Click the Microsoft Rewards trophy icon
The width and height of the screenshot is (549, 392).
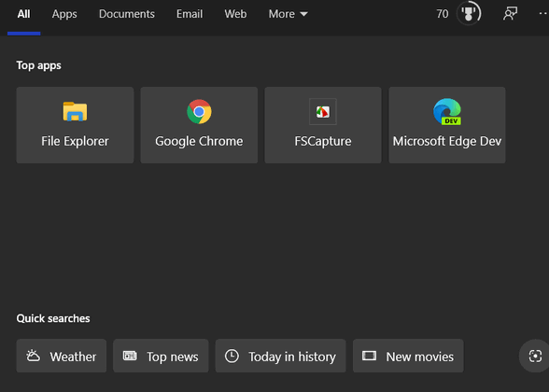click(x=469, y=14)
